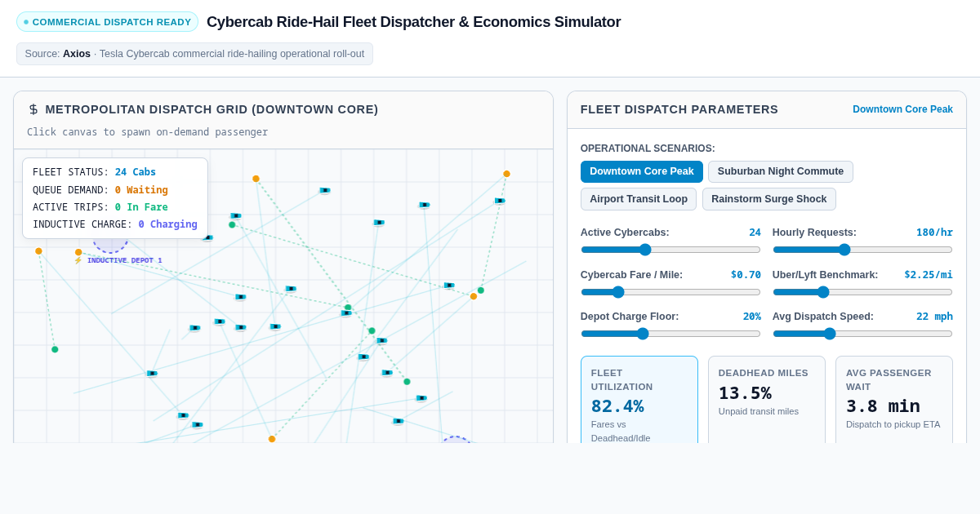Adjust the Active Cybercabs slider
The width and height of the screenshot is (980, 514).
(670, 250)
